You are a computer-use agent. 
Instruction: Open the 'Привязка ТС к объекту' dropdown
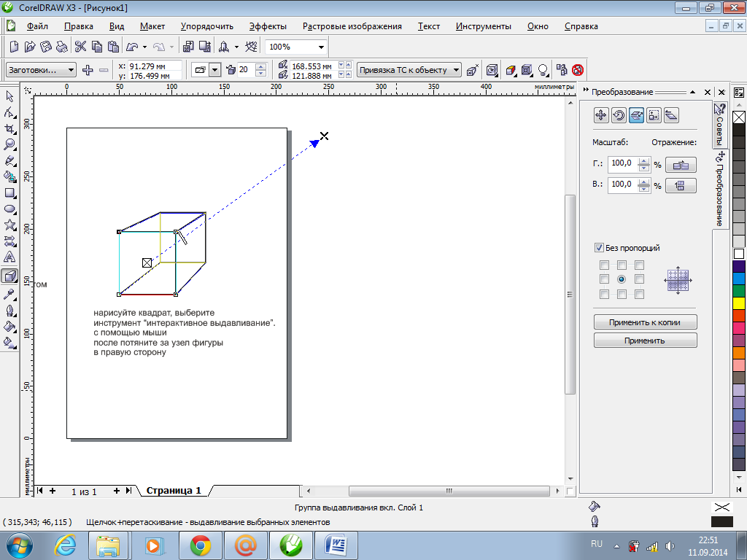pos(456,70)
